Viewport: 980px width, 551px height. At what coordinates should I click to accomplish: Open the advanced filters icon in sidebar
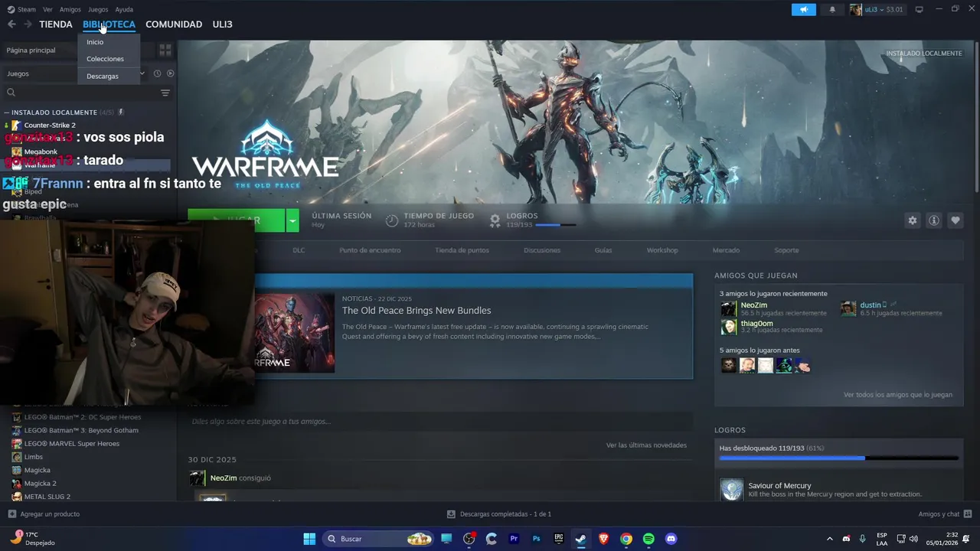click(x=165, y=93)
